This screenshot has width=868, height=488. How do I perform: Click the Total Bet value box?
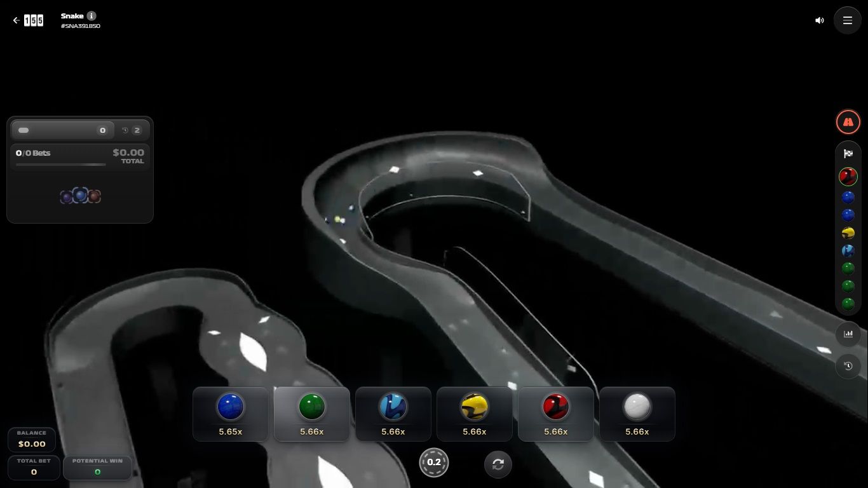(x=34, y=468)
